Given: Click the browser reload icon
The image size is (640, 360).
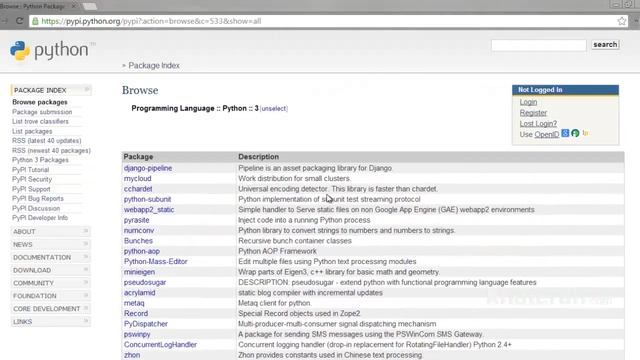Looking at the screenshot, I should tap(19, 21).
